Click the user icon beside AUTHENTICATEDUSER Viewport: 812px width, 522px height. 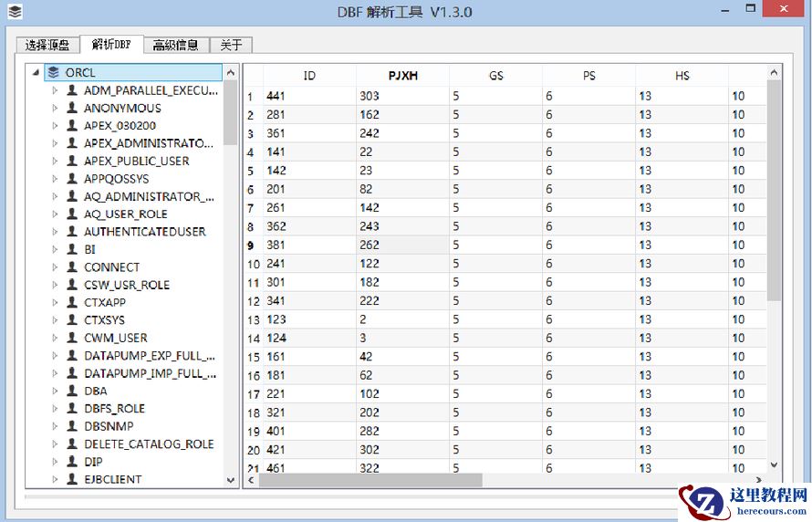coord(72,232)
